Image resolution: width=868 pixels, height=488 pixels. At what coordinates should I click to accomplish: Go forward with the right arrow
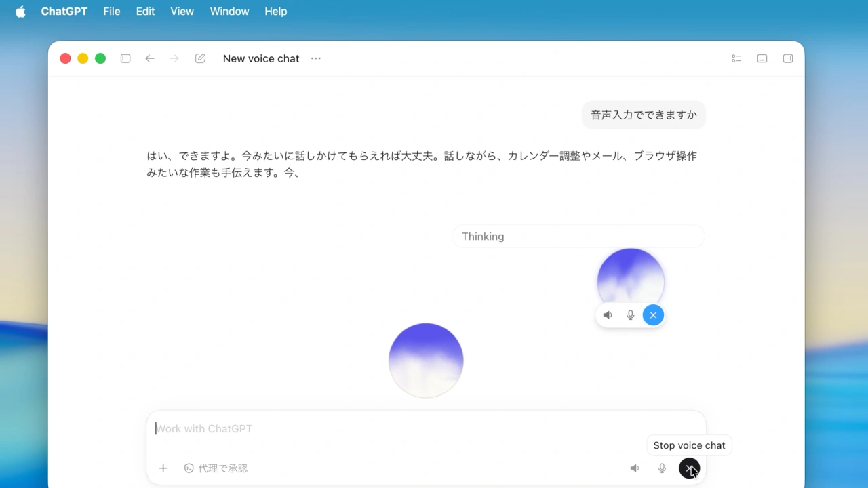tap(174, 58)
